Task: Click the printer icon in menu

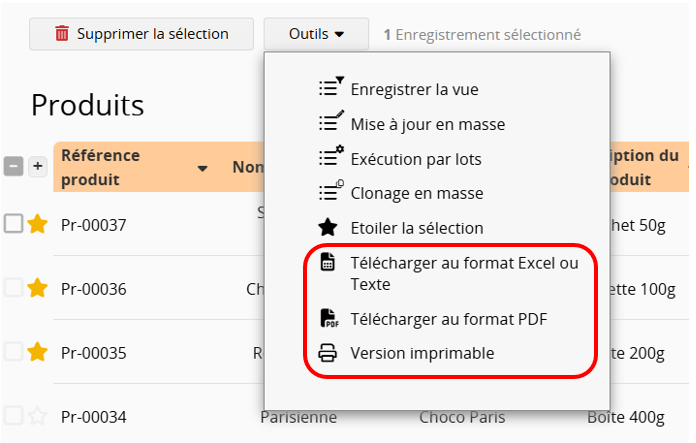Action: pyautogui.click(x=328, y=353)
